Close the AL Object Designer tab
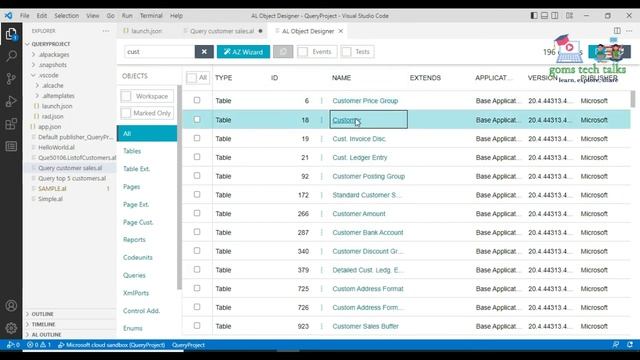640x360 pixels. click(341, 31)
